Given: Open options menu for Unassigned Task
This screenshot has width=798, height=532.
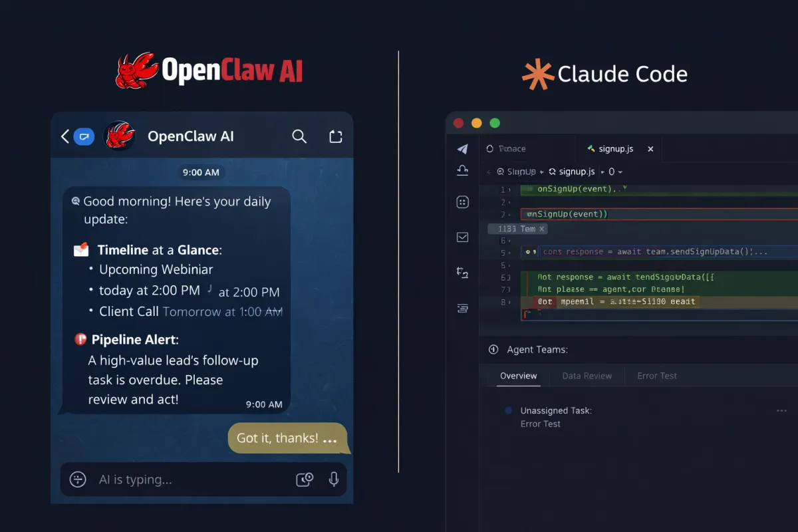Looking at the screenshot, I should point(783,410).
